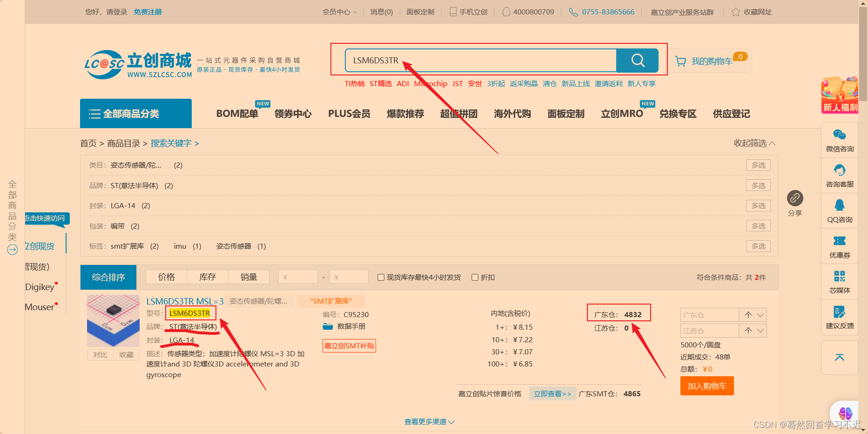Screen dimensions: 868x434
Task: Open Mouser channel in left sidebar
Action: (40, 307)
